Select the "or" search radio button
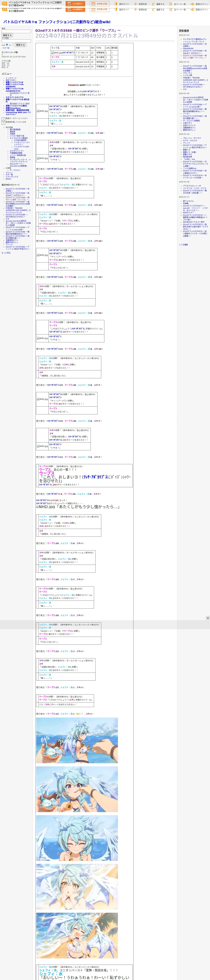 [13, 45]
